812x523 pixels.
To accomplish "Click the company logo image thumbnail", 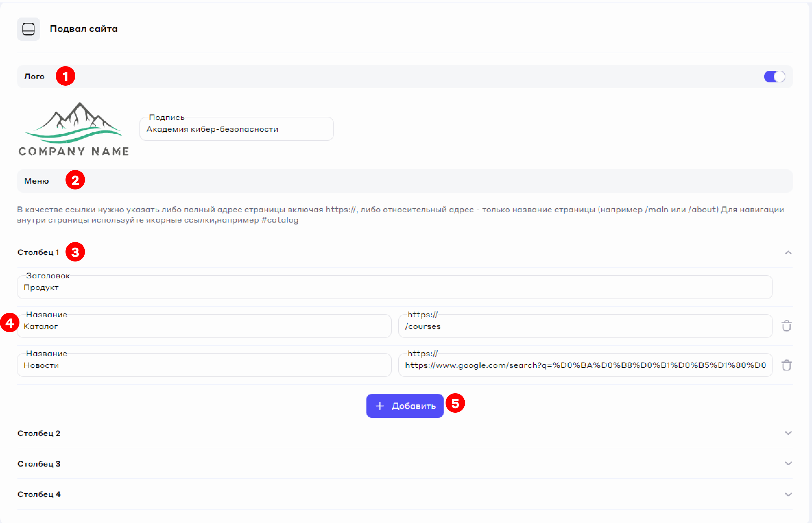I will (x=74, y=129).
